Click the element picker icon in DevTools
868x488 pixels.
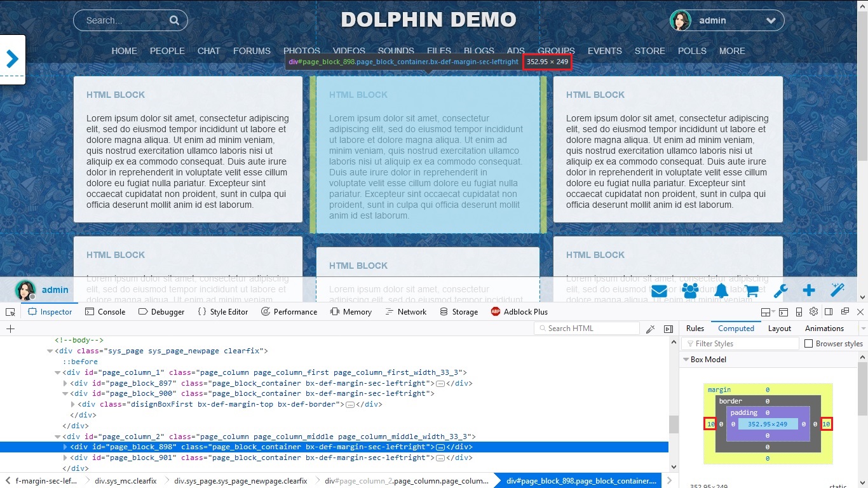(10, 312)
